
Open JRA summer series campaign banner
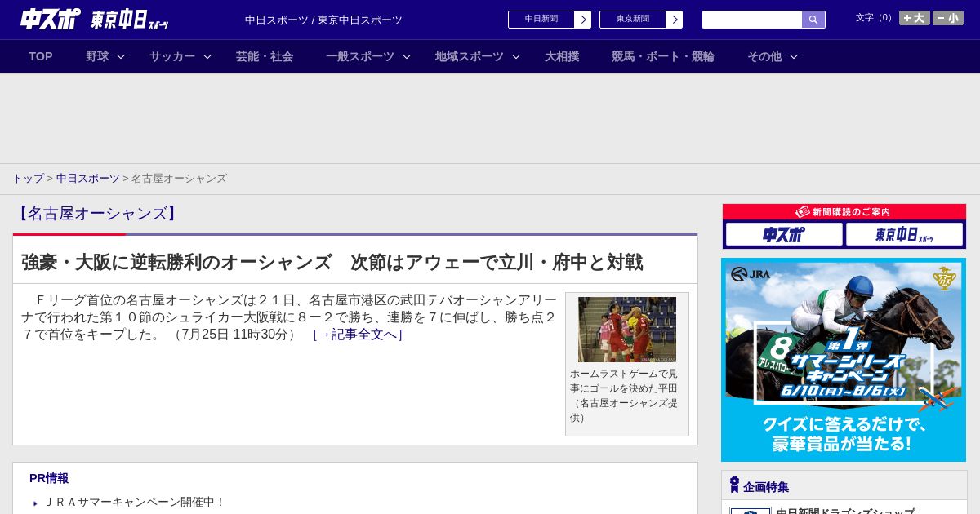pyautogui.click(x=844, y=360)
